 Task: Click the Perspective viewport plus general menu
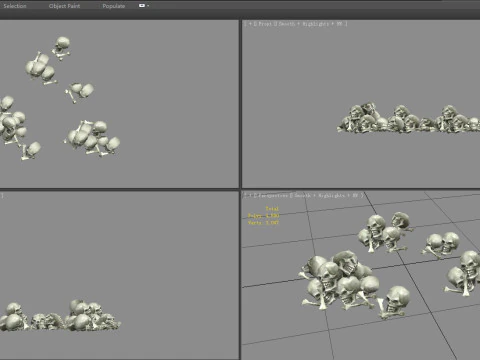tap(250, 196)
